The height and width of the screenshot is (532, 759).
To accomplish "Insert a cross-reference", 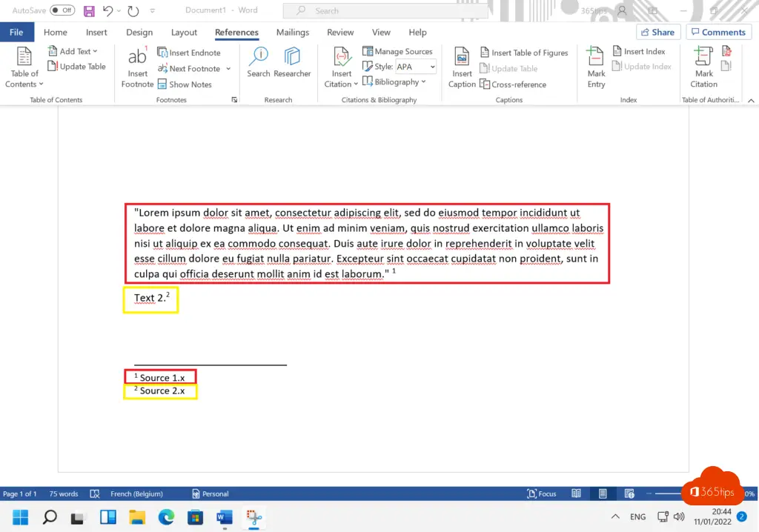I will point(514,83).
